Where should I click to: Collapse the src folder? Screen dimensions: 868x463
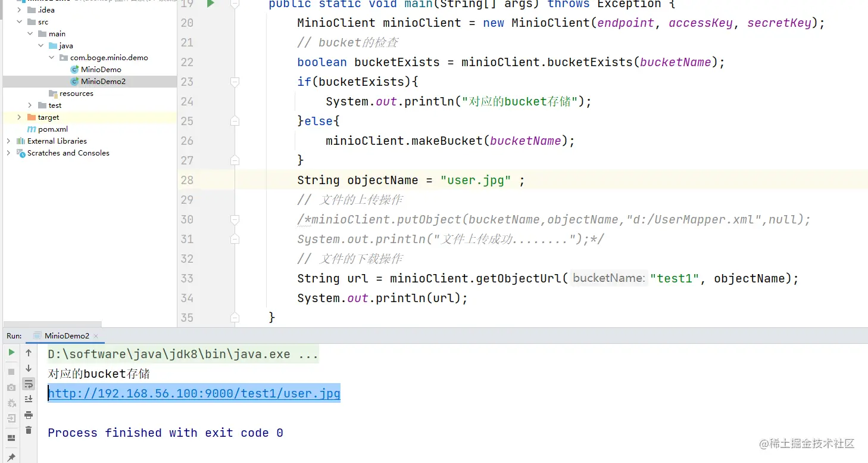(x=20, y=22)
